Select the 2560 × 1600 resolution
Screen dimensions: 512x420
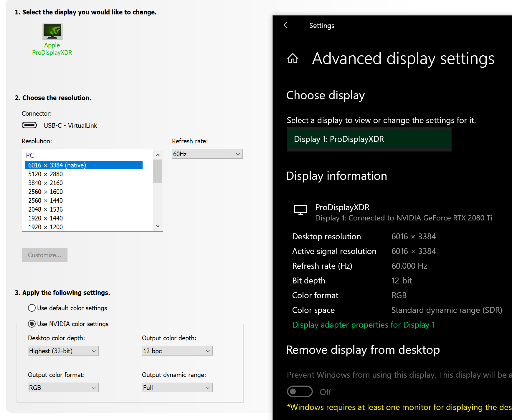pos(45,192)
